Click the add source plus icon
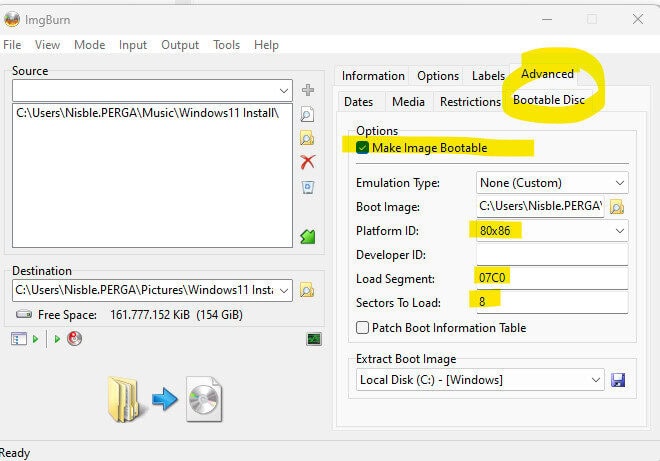 click(308, 90)
